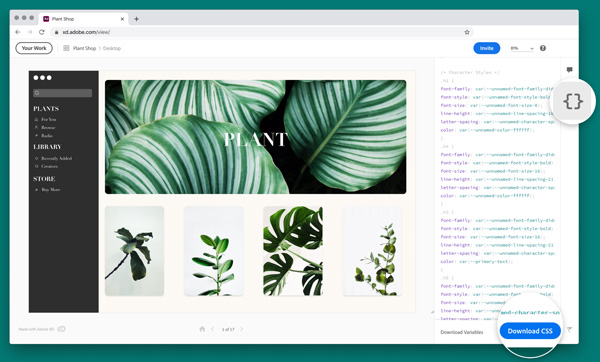
Task: Click the browser forward arrow
Action: click(x=30, y=32)
